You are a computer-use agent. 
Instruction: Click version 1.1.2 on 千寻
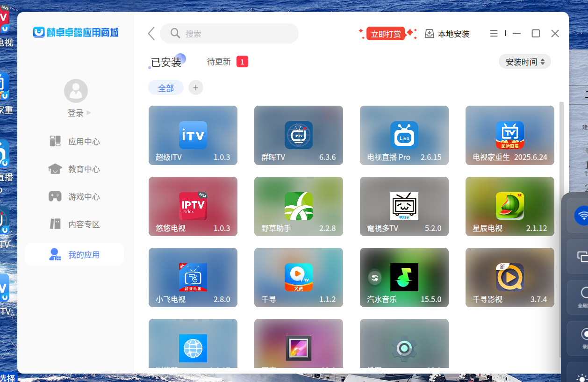[x=328, y=299]
